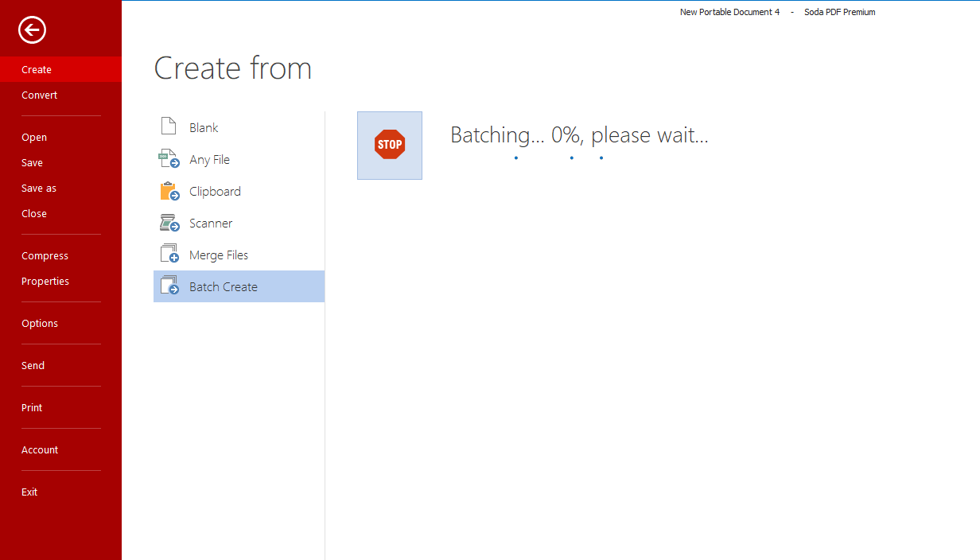Viewport: 980px width, 560px height.
Task: Open the Options menu item
Action: [60, 323]
